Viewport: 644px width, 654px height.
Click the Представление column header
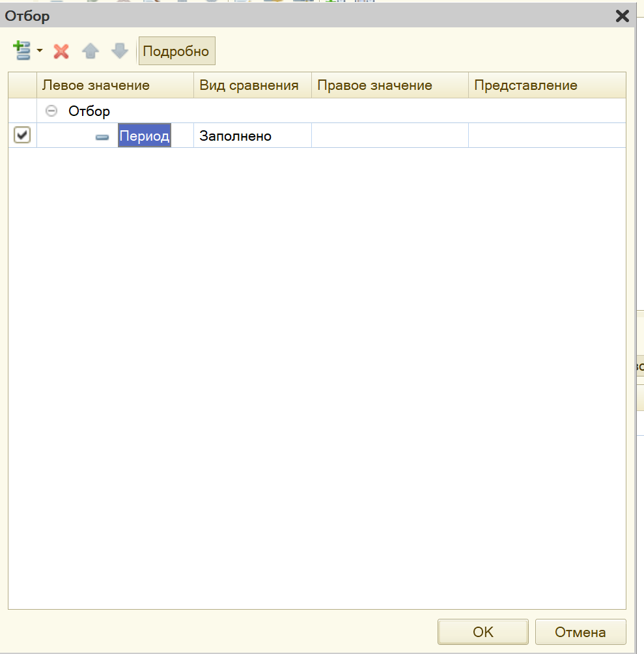point(547,85)
